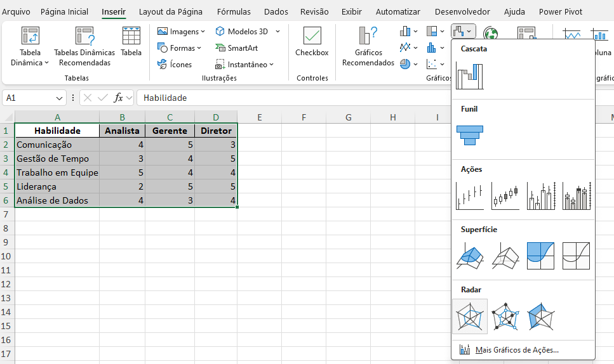Expand the Name Box dropdown arrow
This screenshot has width=614, height=364.
[x=60, y=98]
